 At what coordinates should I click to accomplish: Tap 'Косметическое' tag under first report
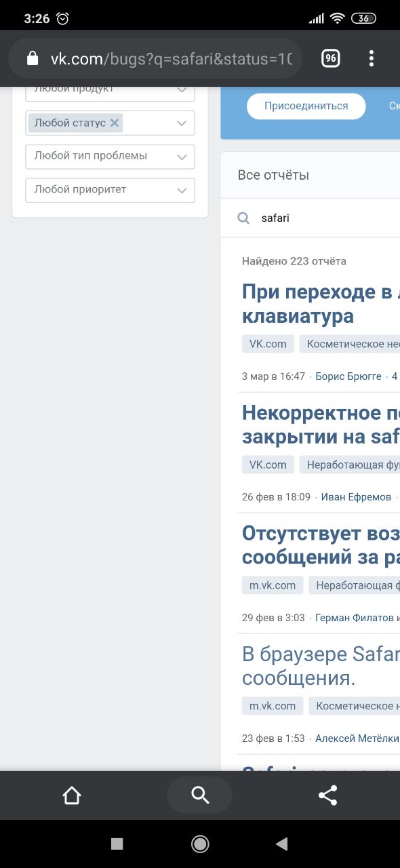point(350,344)
